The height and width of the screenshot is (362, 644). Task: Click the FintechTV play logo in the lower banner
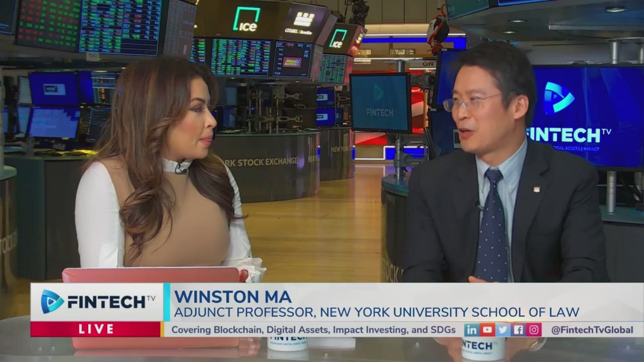52,302
